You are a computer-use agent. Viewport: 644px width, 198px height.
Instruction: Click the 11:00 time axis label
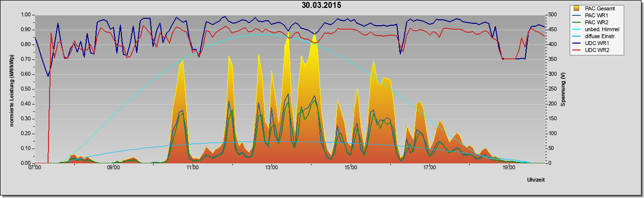click(193, 168)
